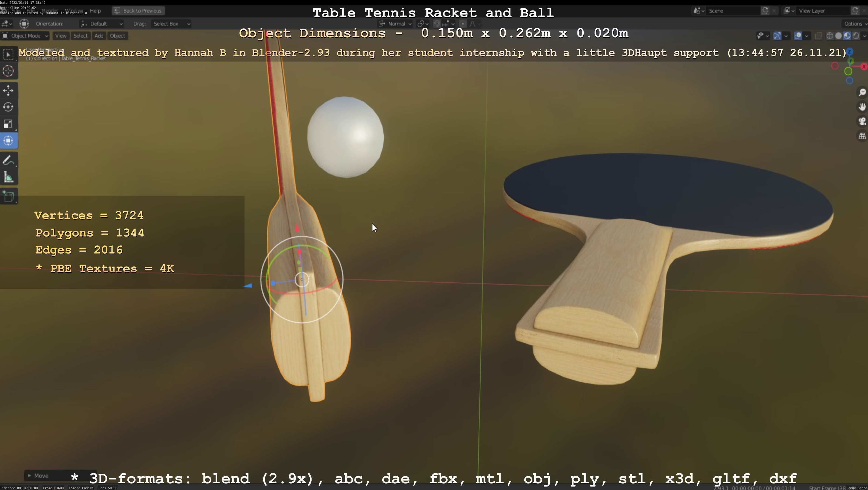Toggle the Snap magnet button
The width and height of the screenshot is (868, 490).
pos(437,23)
